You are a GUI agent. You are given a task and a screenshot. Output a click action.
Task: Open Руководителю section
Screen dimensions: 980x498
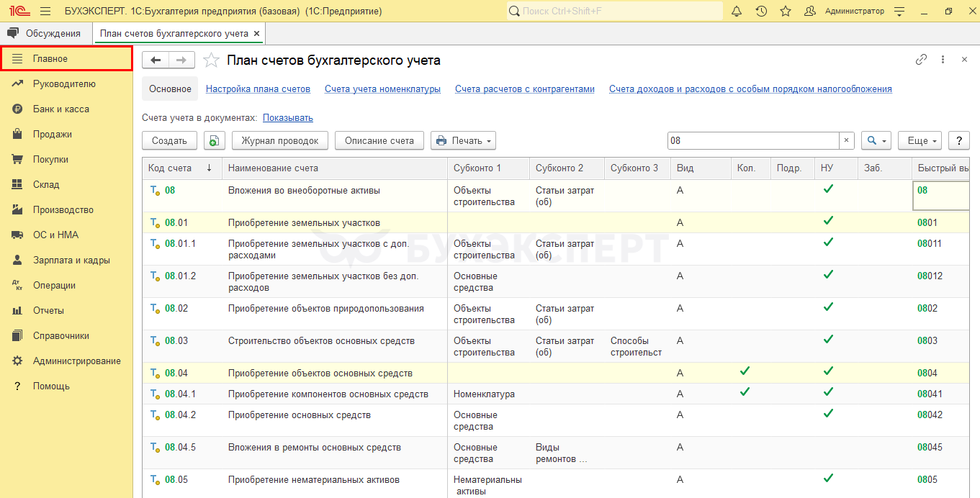tap(66, 83)
